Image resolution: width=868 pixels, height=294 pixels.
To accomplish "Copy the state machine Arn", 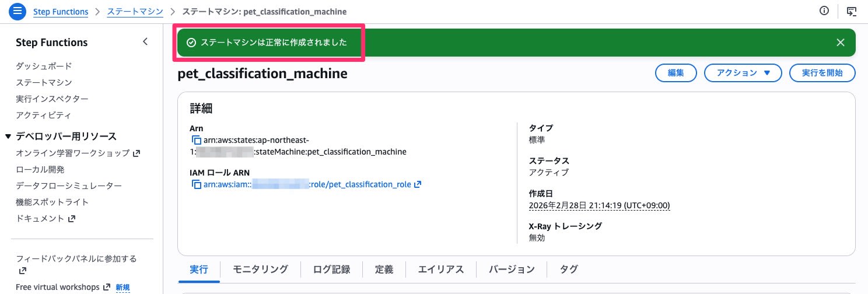I will click(195, 141).
